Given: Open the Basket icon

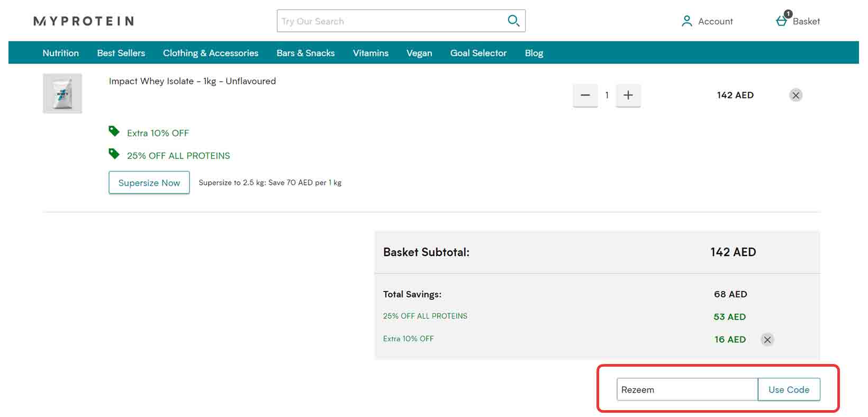Looking at the screenshot, I should point(782,21).
